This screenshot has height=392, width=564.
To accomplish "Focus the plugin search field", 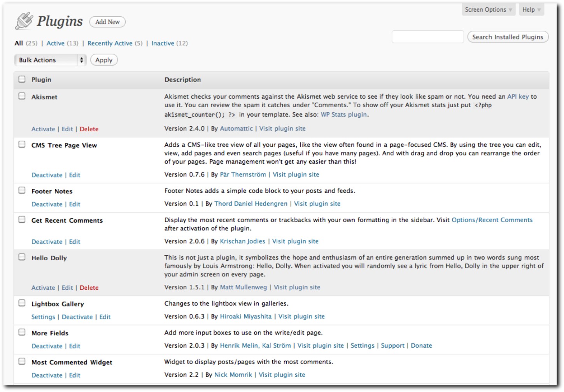I will [427, 37].
